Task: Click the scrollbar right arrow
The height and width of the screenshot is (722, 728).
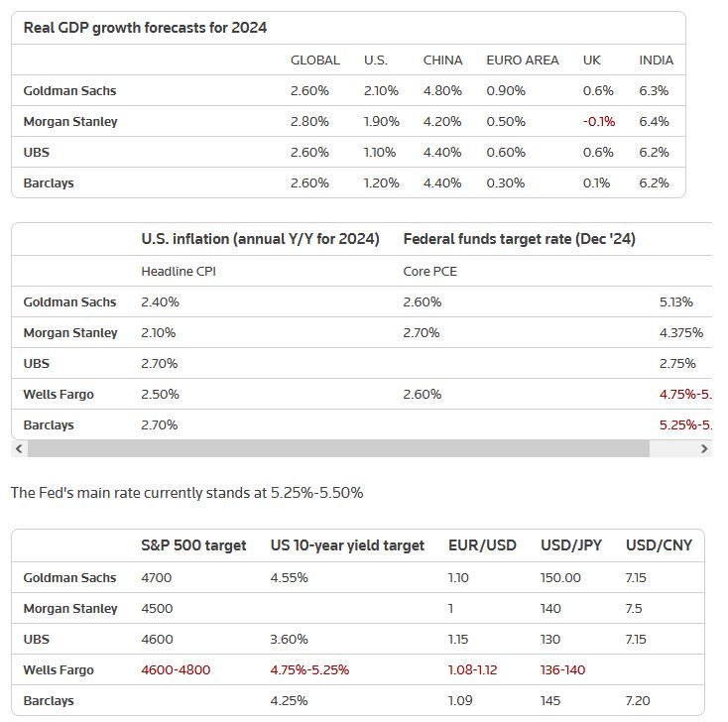Action: pos(704,448)
